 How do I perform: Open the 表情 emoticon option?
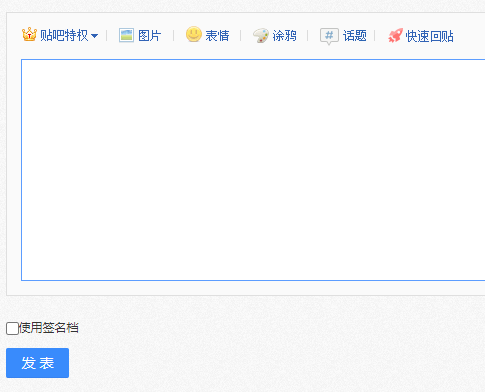(217, 36)
